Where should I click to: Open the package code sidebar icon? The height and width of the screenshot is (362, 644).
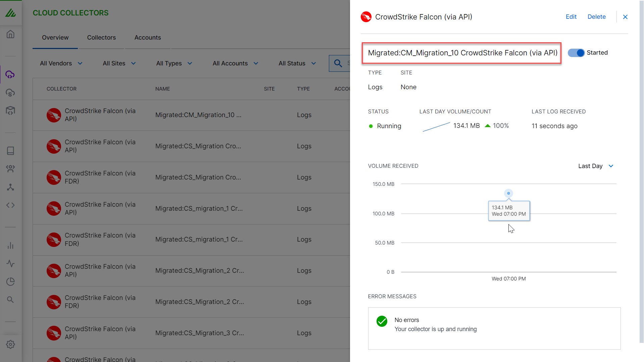pyautogui.click(x=10, y=110)
